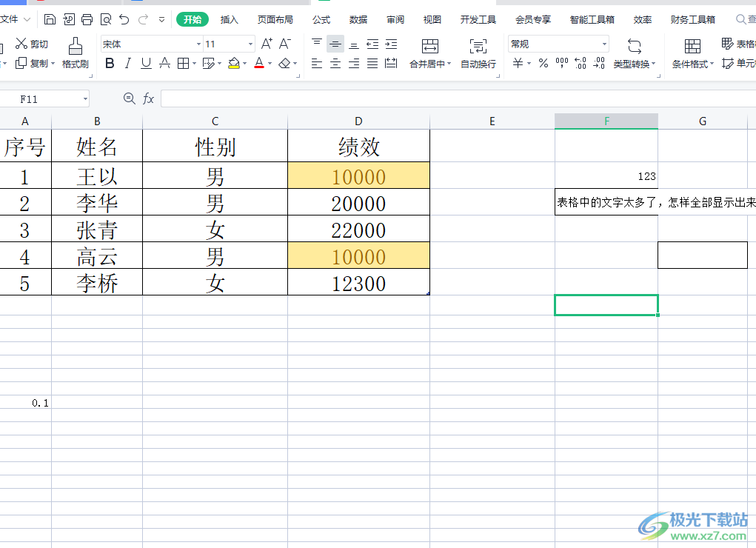Switch to the 页面布局 tab
756x548 pixels.
tap(275, 20)
